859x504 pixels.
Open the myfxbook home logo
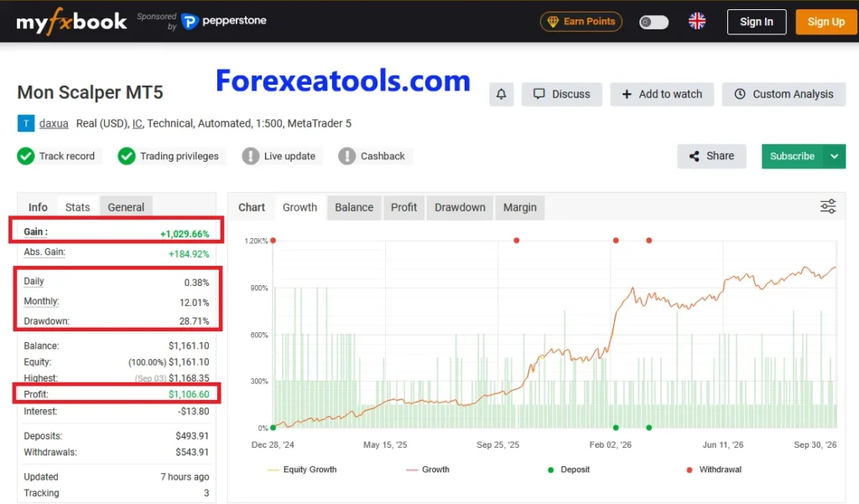(71, 21)
